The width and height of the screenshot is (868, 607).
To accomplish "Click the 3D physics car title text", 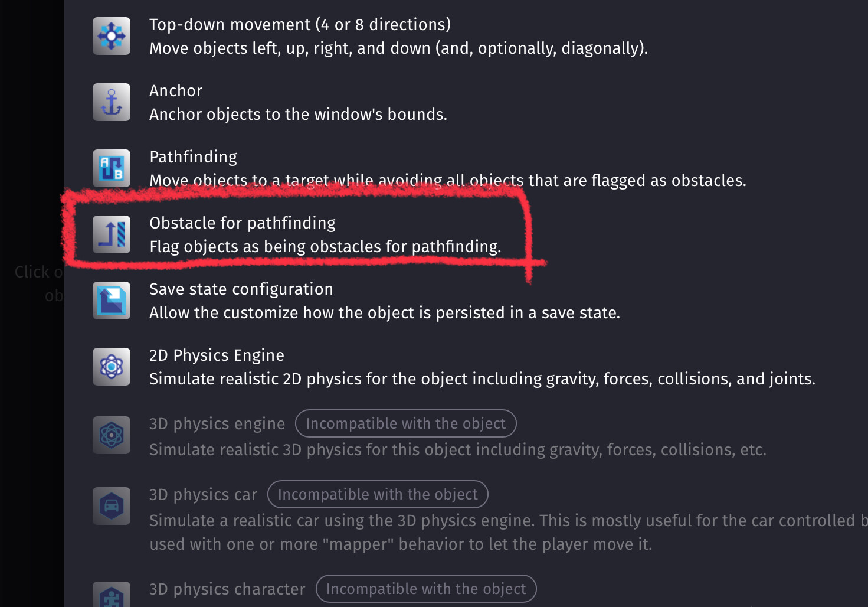I will point(203,494).
